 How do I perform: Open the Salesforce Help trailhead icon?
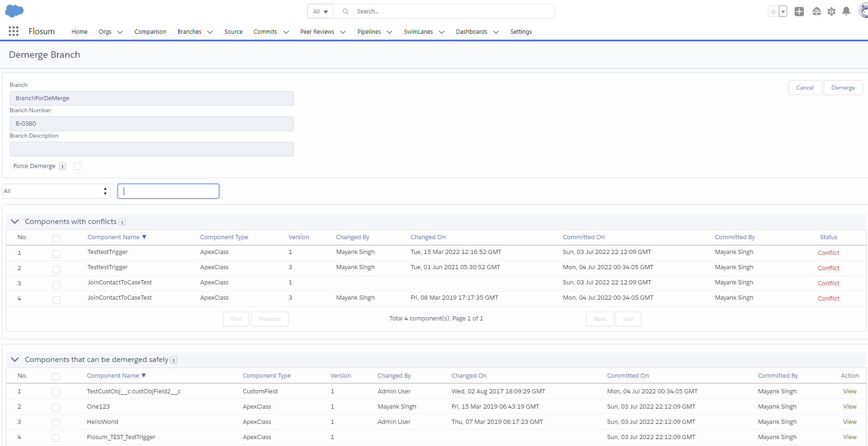coord(816,12)
